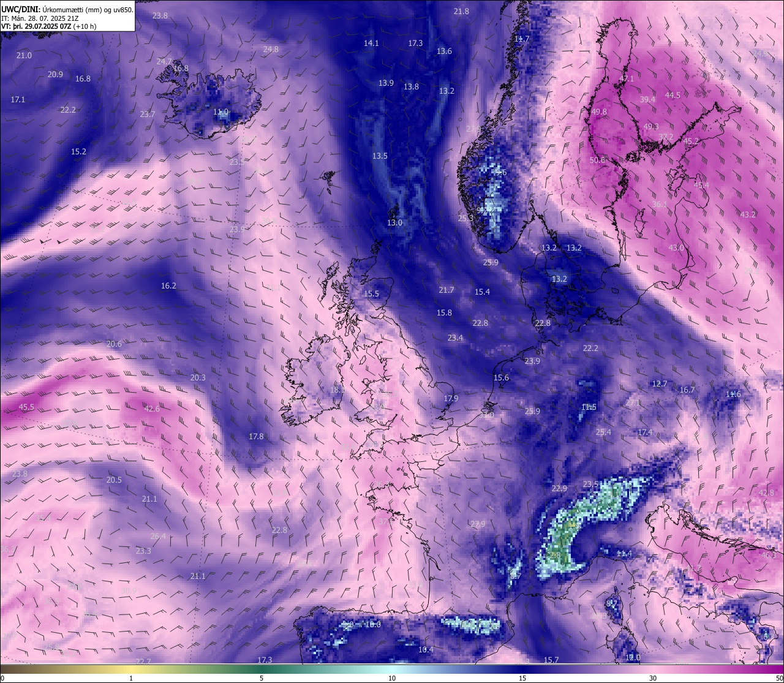The width and height of the screenshot is (784, 683).
Task: Click the 15.7 value at the bottom edge
Action: coord(551,660)
